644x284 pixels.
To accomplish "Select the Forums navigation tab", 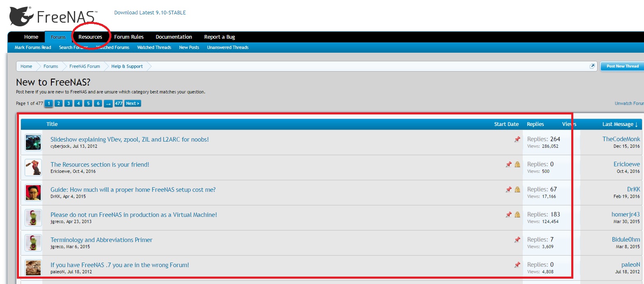I will [x=58, y=37].
